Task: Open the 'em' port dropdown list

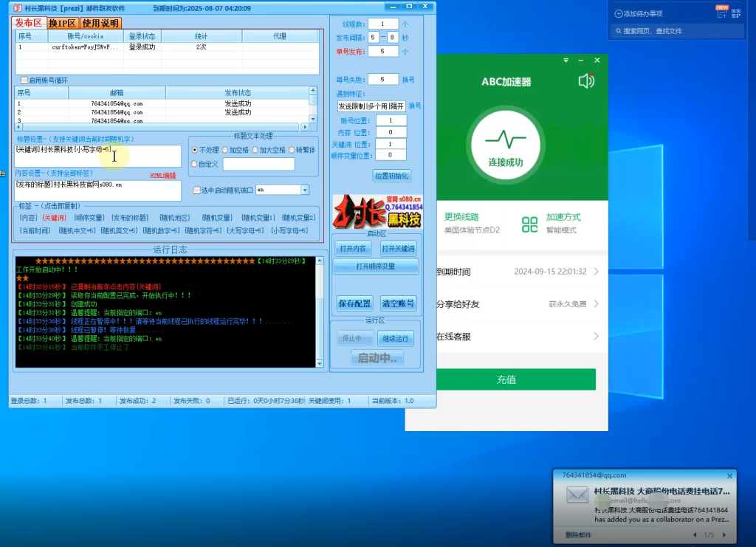Action: point(304,190)
